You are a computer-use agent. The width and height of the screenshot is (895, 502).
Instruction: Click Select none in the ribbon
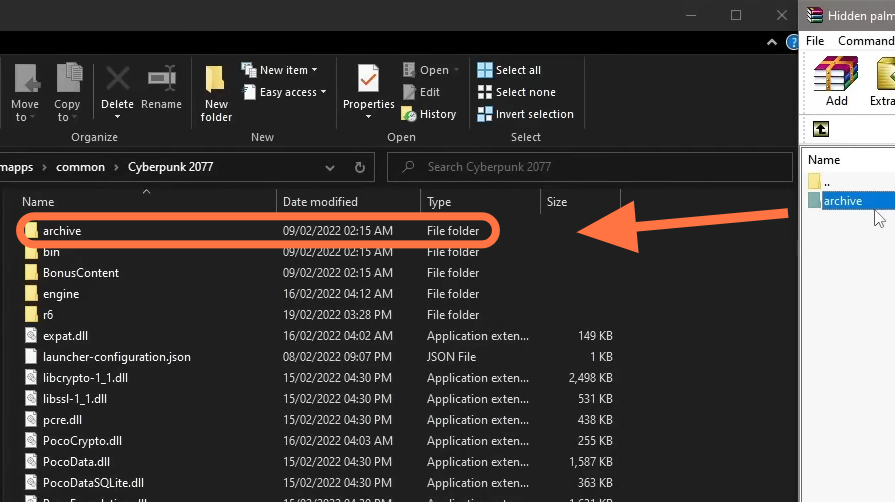[517, 92]
